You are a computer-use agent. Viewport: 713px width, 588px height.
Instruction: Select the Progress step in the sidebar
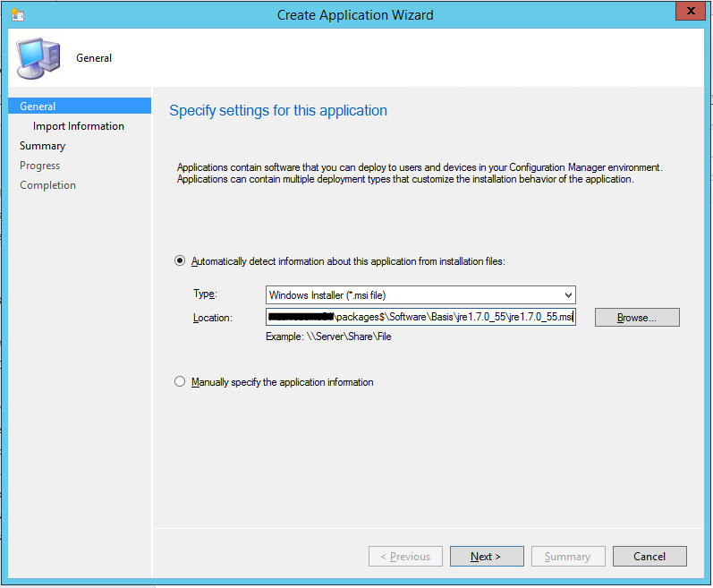[x=40, y=166]
